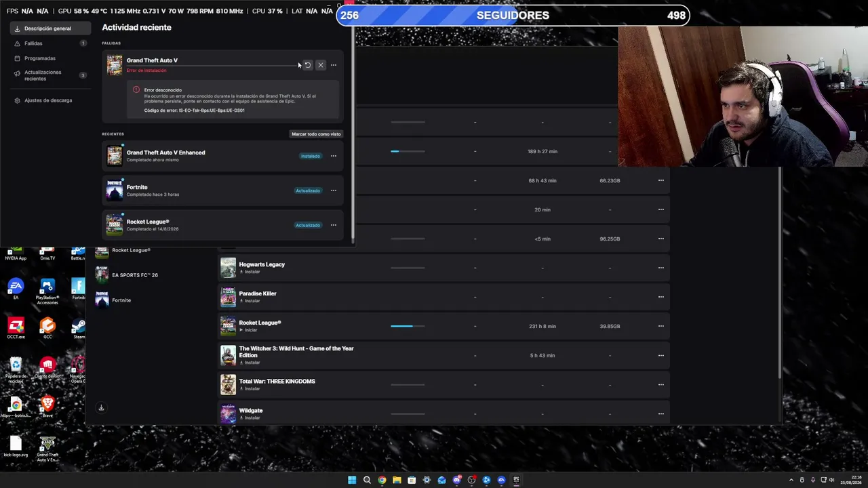Image resolution: width=868 pixels, height=488 pixels.
Task: Open File Explorer from the taskbar
Action: tap(397, 480)
